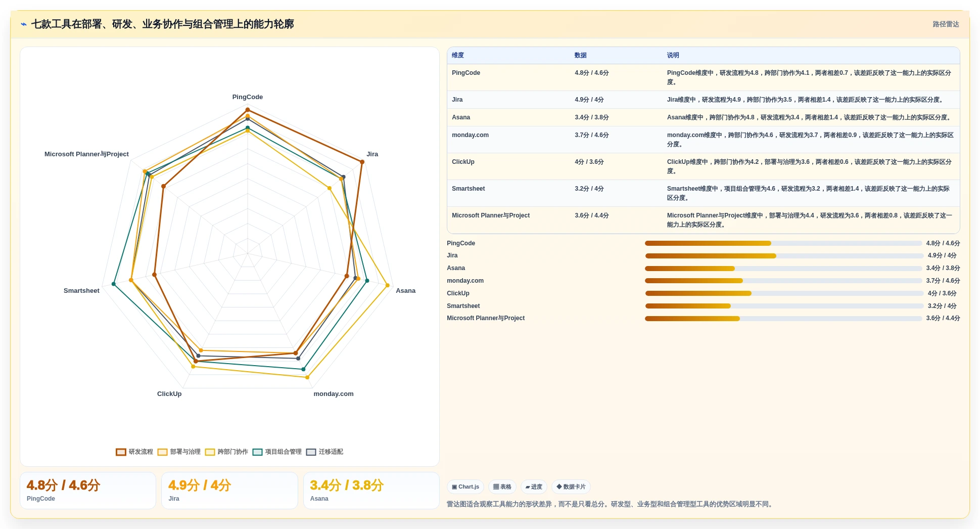Click the Jira progress bar
980x529 pixels.
coord(784,256)
